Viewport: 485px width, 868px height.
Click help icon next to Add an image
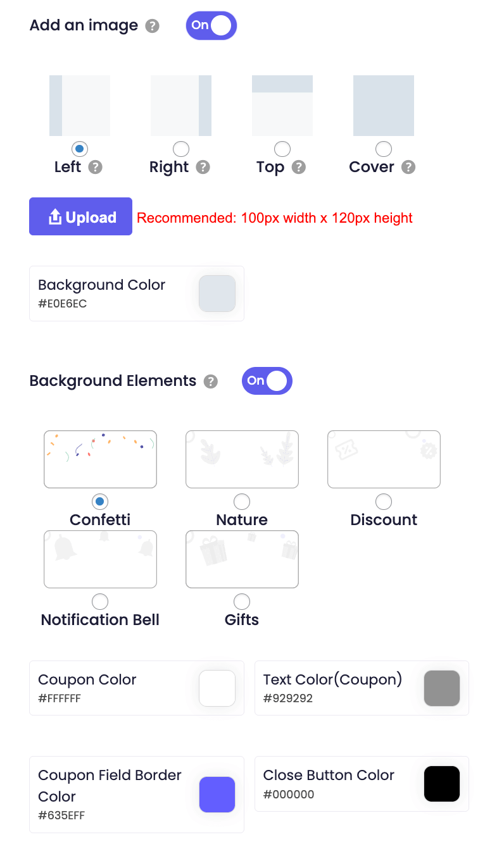click(152, 26)
